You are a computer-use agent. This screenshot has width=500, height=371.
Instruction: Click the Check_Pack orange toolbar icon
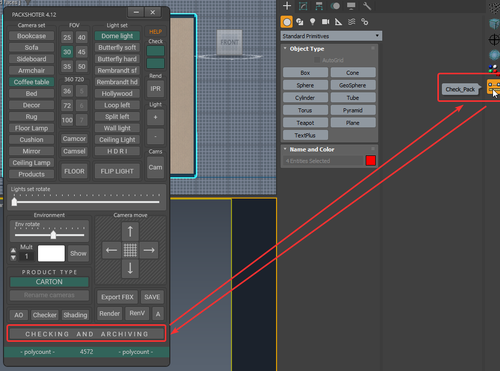[493, 87]
